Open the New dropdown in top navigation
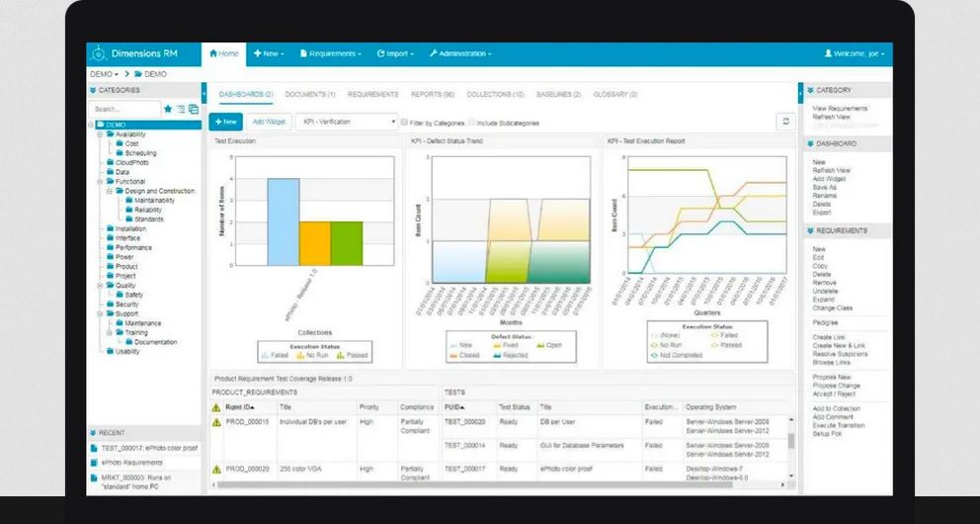 tap(269, 53)
